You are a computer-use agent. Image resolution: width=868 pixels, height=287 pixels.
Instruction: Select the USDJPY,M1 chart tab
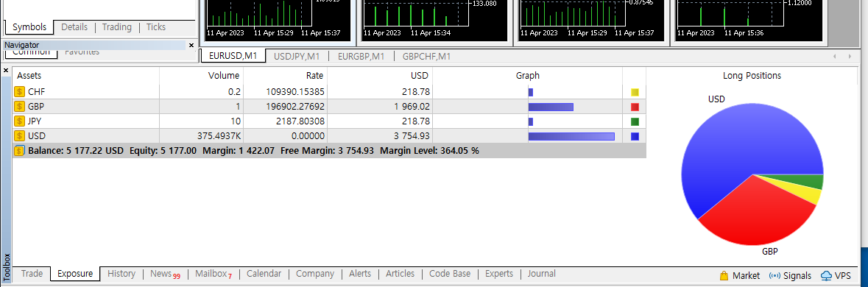tap(297, 56)
